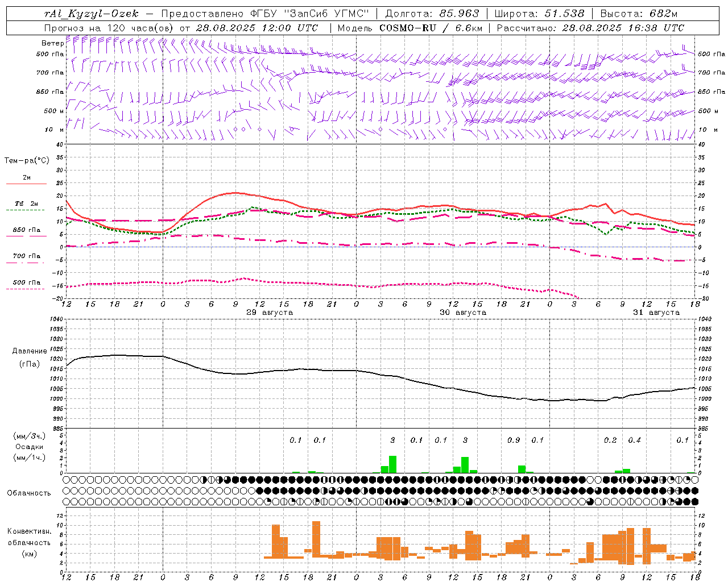Click the (гПа) unit label under Давление

click(x=30, y=364)
